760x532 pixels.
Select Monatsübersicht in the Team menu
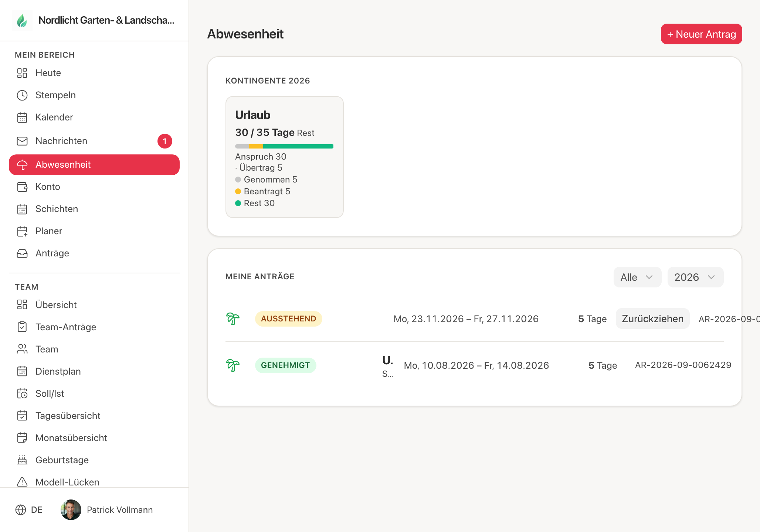pos(94,438)
